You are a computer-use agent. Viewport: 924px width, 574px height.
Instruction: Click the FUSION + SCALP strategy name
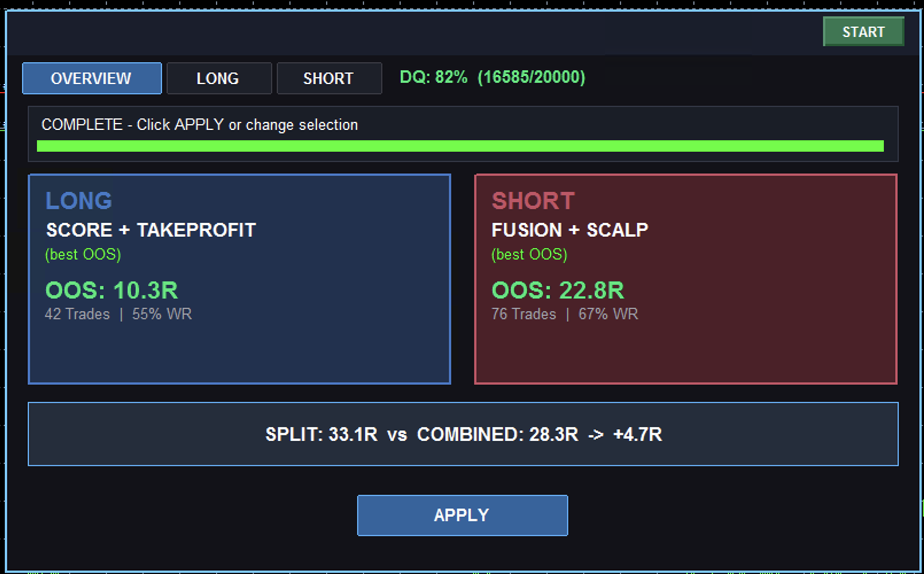(570, 230)
